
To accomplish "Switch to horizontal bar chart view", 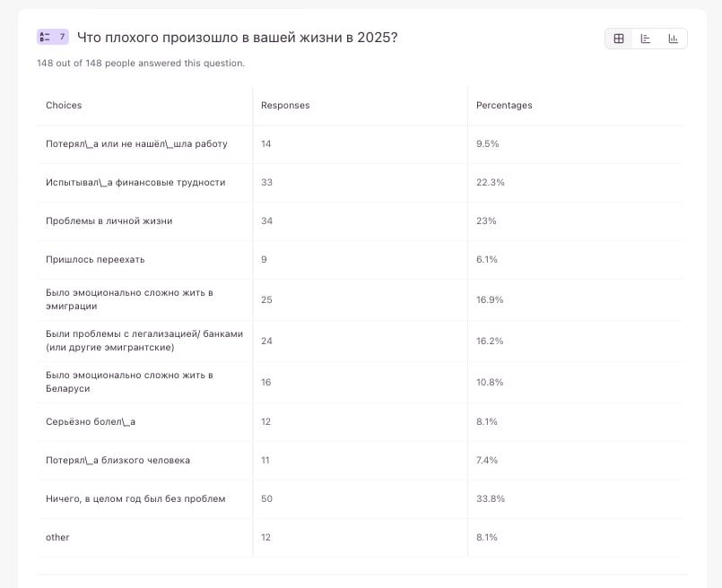I will 646,39.
